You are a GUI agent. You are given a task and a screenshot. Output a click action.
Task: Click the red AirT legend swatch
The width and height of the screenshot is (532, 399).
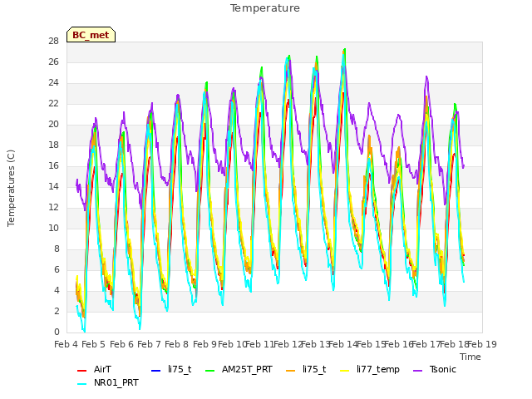pos(81,371)
